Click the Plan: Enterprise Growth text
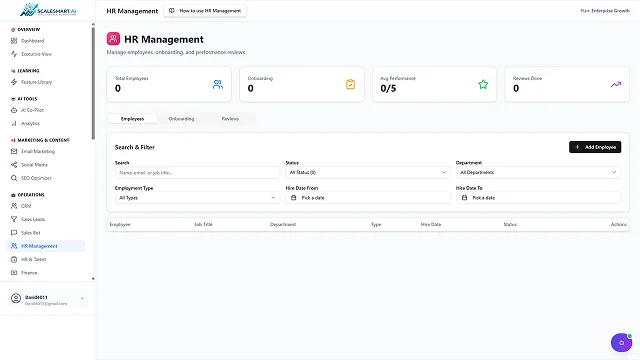Screen dimensions: 640x360 (x=605, y=11)
